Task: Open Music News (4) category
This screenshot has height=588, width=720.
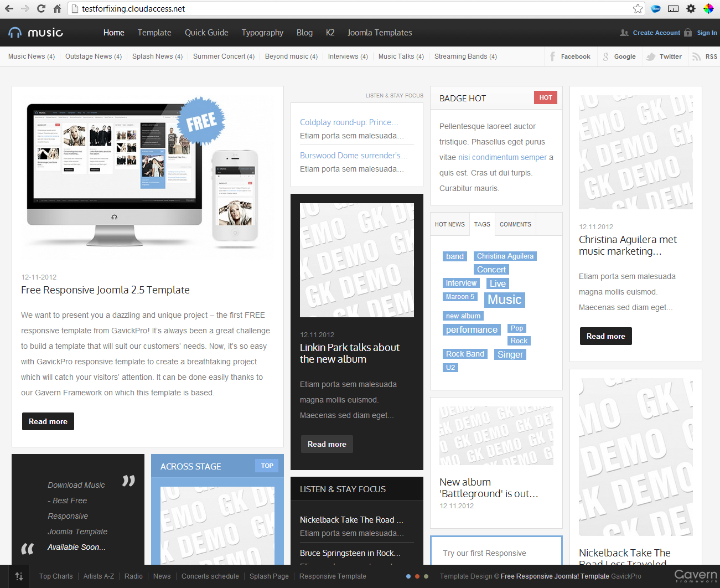Action: click(x=32, y=56)
